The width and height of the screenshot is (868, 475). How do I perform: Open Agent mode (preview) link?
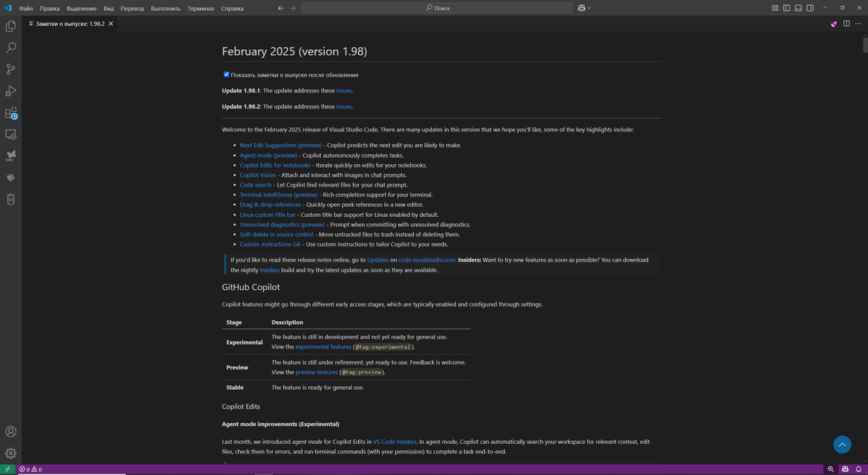[x=268, y=155]
